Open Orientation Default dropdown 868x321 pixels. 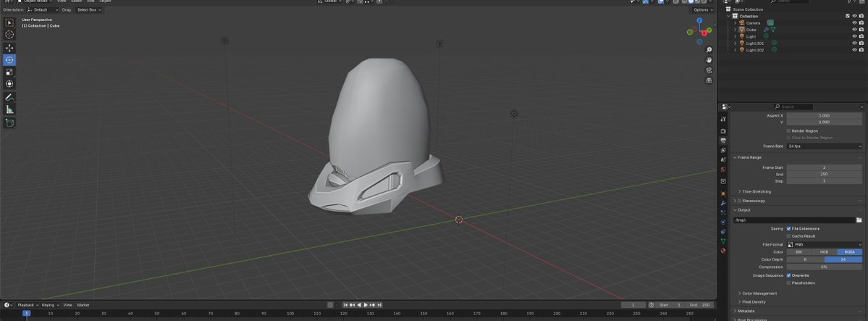point(43,10)
